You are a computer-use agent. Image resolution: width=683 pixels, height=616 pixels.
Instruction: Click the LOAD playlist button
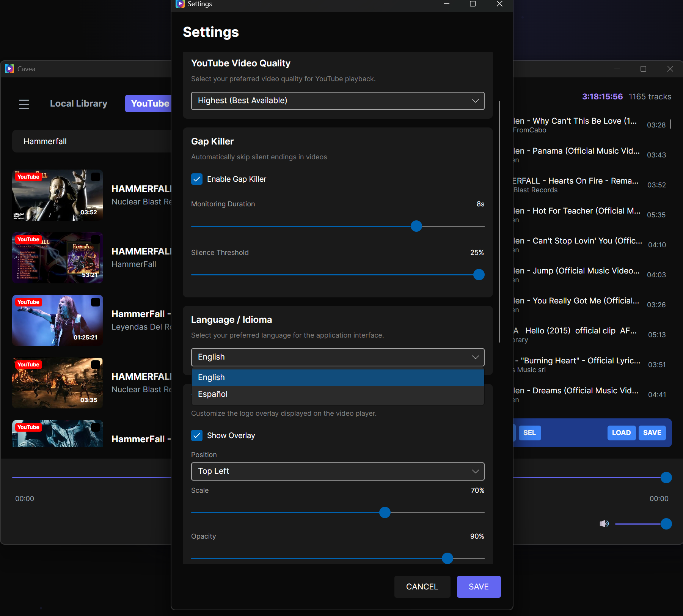pos(621,432)
